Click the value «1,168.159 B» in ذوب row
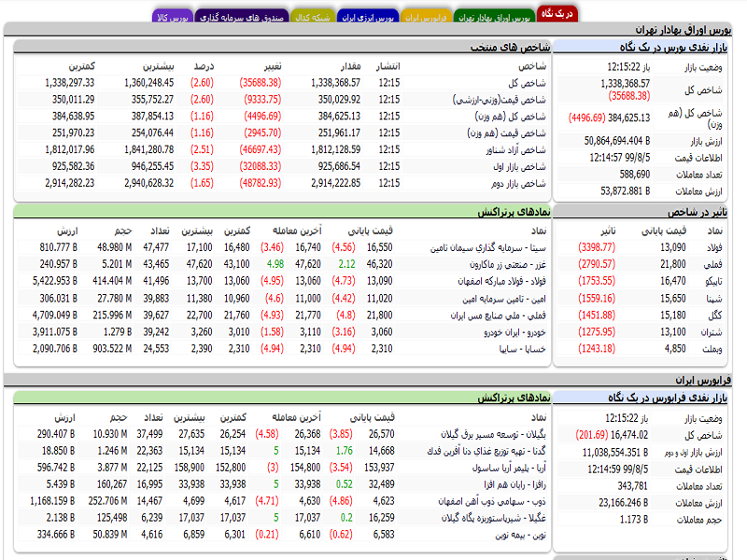This screenshot has width=747, height=560. click(52, 500)
